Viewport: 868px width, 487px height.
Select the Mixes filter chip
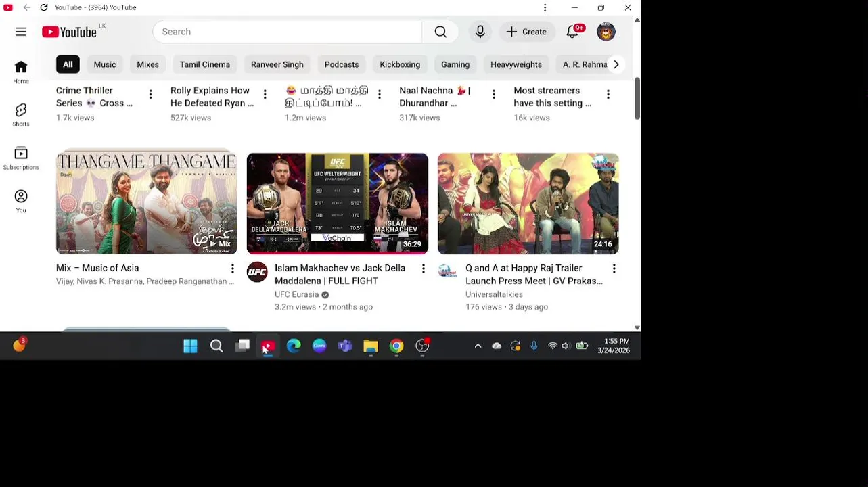tap(147, 64)
